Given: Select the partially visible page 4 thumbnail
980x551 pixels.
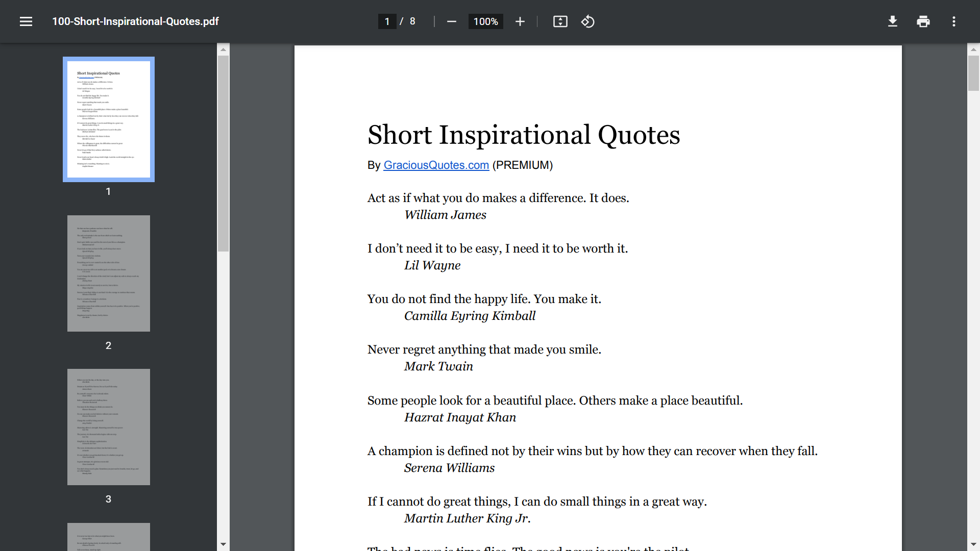Looking at the screenshot, I should (109, 537).
